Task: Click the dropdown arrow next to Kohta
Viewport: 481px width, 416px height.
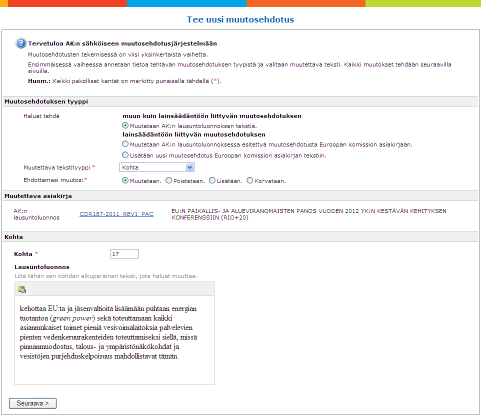Action: click(190, 167)
